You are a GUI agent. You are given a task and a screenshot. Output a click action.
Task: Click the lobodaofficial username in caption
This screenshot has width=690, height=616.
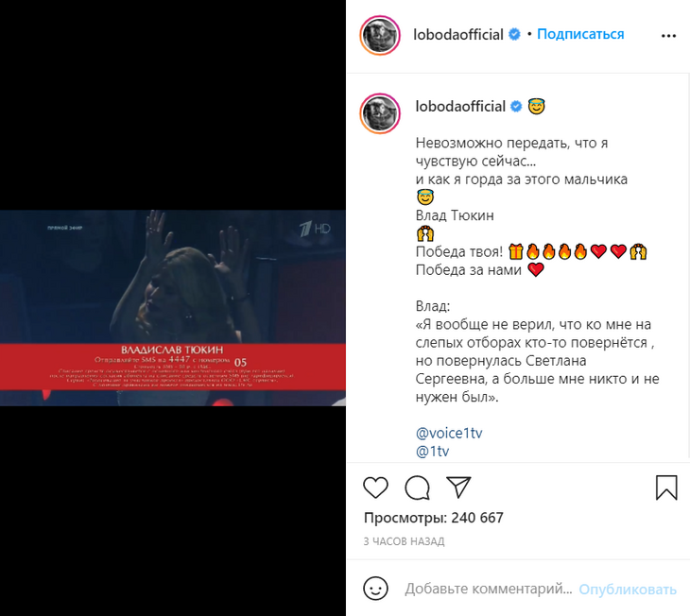click(x=460, y=107)
